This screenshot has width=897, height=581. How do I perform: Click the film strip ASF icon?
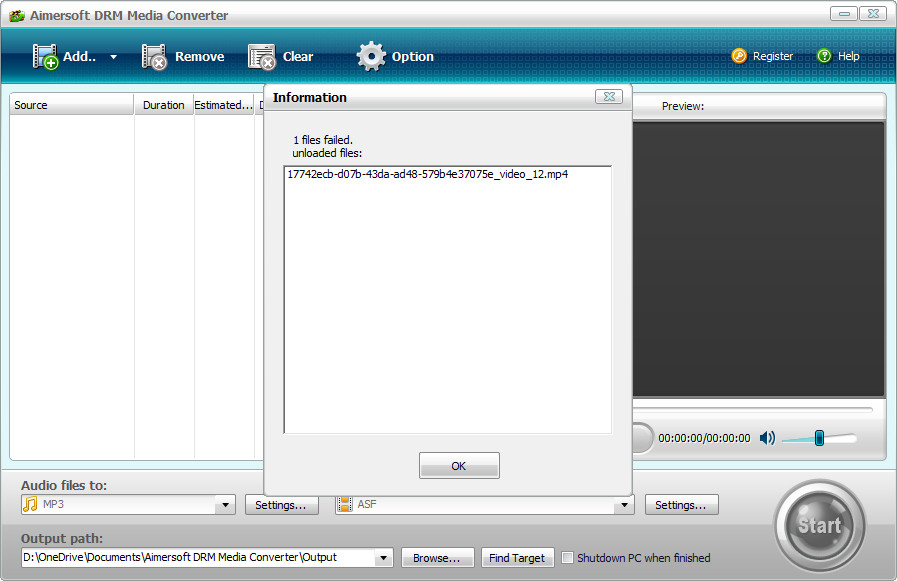coord(344,504)
